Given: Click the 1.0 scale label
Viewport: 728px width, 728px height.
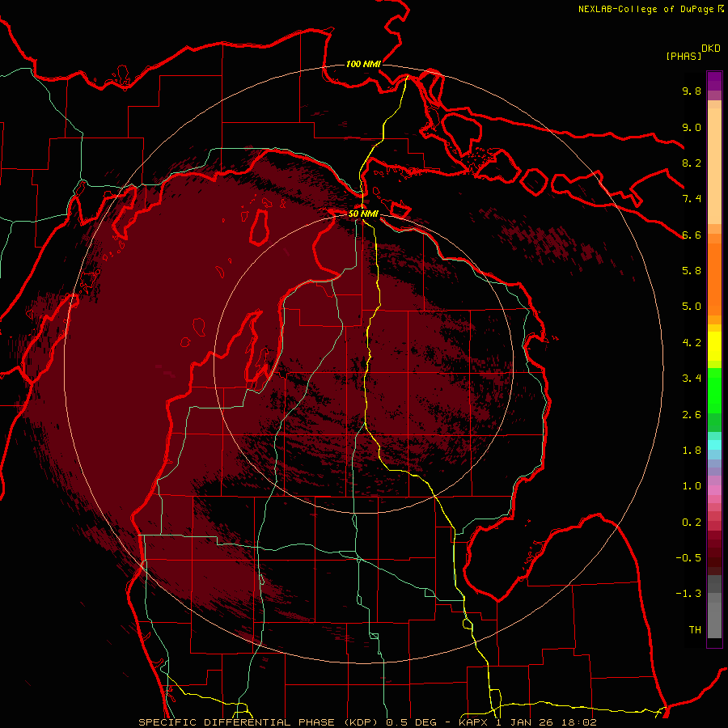Looking at the screenshot, I should [692, 486].
